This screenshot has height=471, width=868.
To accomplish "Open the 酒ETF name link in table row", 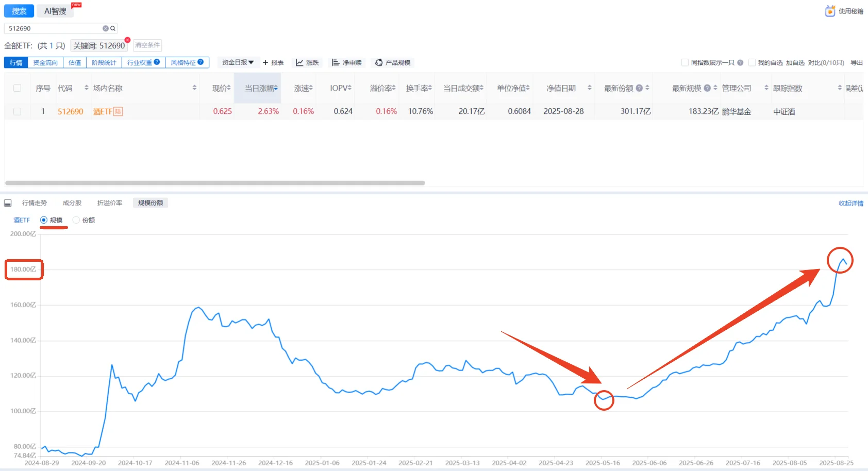I will coord(103,111).
